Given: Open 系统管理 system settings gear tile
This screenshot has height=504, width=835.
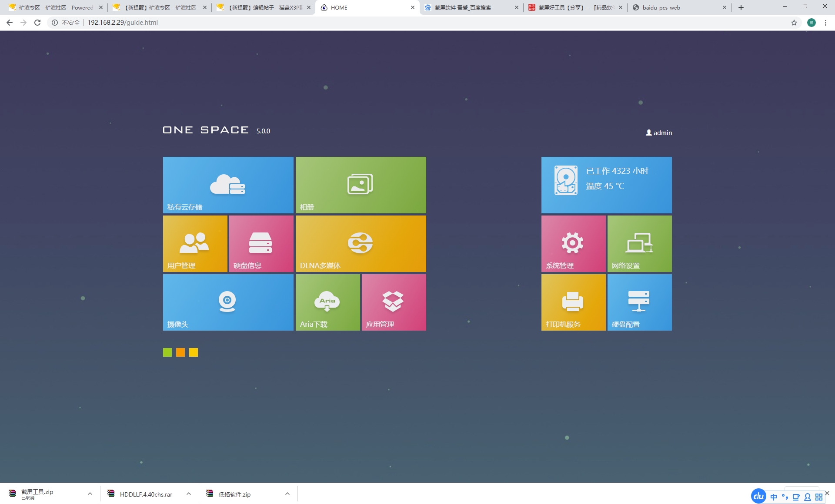Looking at the screenshot, I should tap(573, 243).
